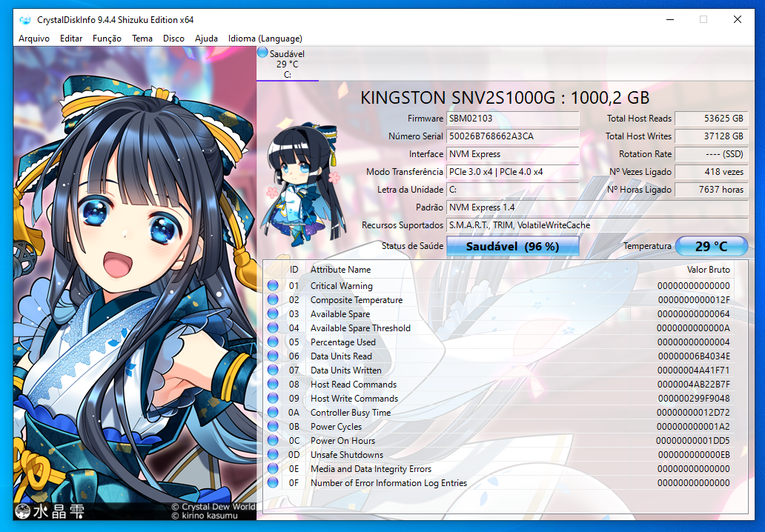Image resolution: width=765 pixels, height=532 pixels.
Task: Click the transfer mode field PCIe 3.0 x4
Action: tap(513, 172)
